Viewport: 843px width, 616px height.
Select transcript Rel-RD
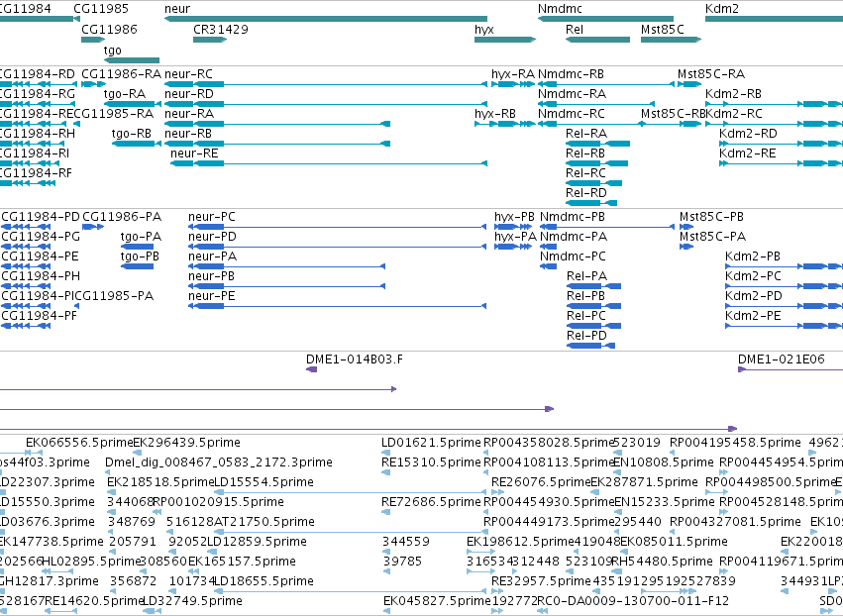tap(591, 203)
